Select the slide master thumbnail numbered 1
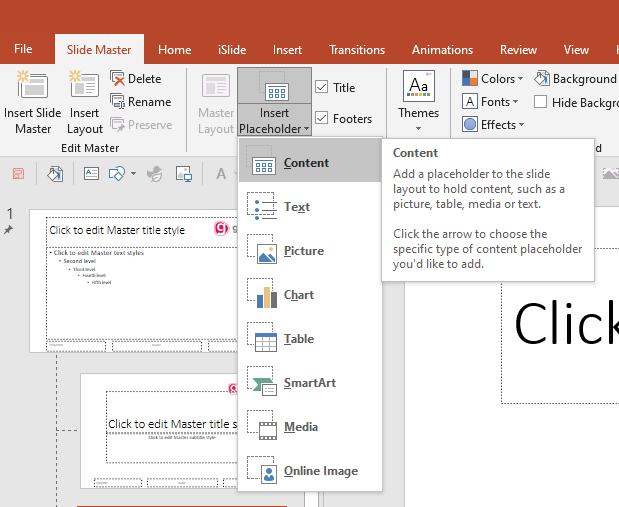The image size is (619, 507). pyautogui.click(x=133, y=280)
